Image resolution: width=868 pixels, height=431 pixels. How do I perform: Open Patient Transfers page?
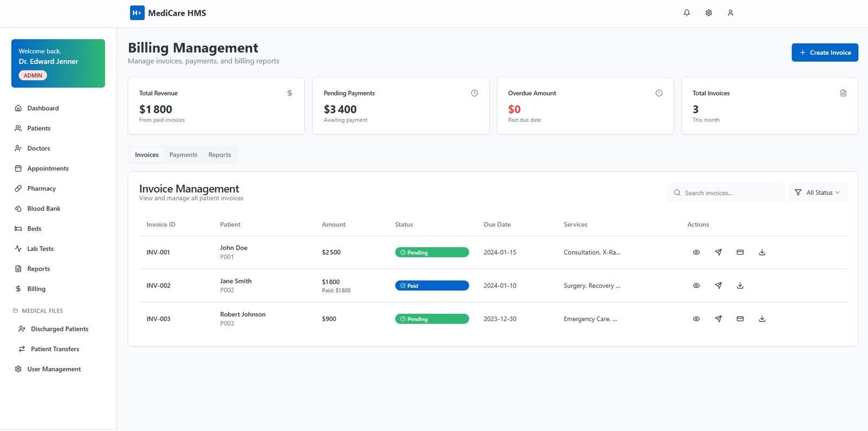coord(60,349)
